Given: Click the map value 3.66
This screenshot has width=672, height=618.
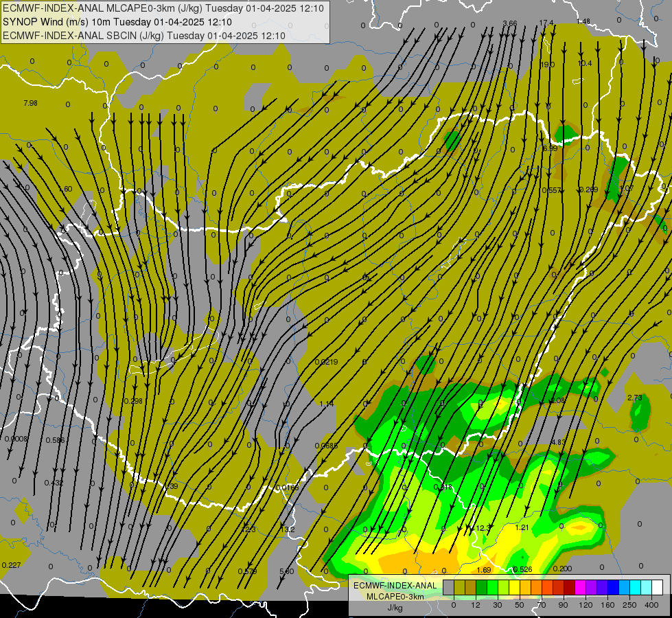Looking at the screenshot, I should (x=510, y=23).
